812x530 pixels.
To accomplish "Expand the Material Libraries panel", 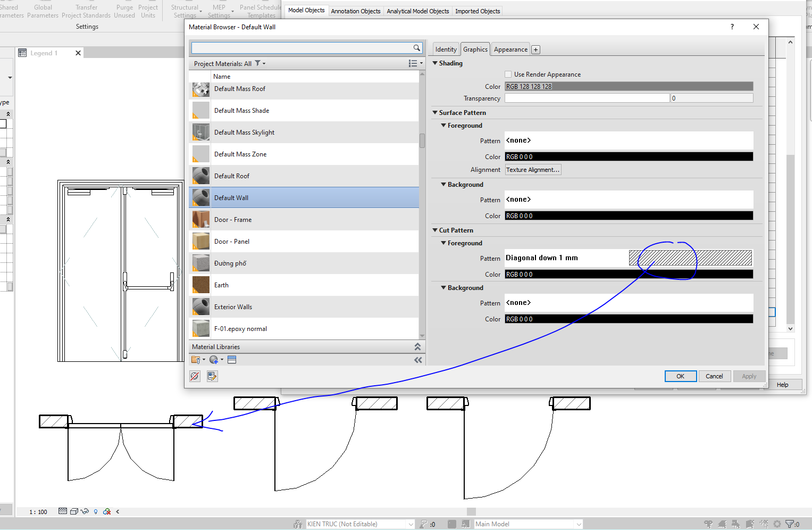I will point(417,346).
